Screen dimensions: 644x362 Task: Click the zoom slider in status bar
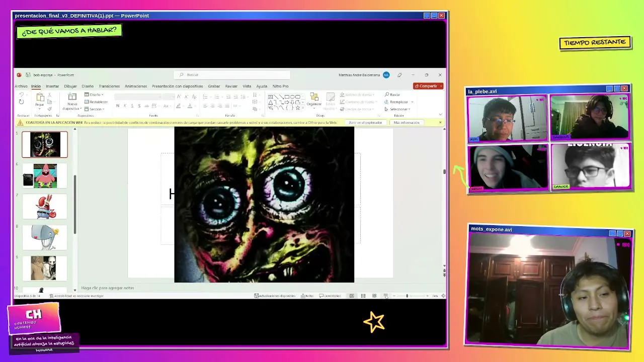point(411,296)
